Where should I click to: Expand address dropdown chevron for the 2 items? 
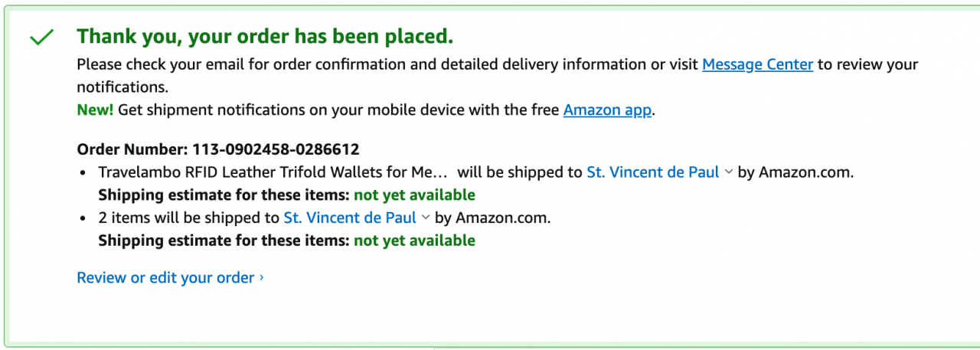tap(425, 218)
